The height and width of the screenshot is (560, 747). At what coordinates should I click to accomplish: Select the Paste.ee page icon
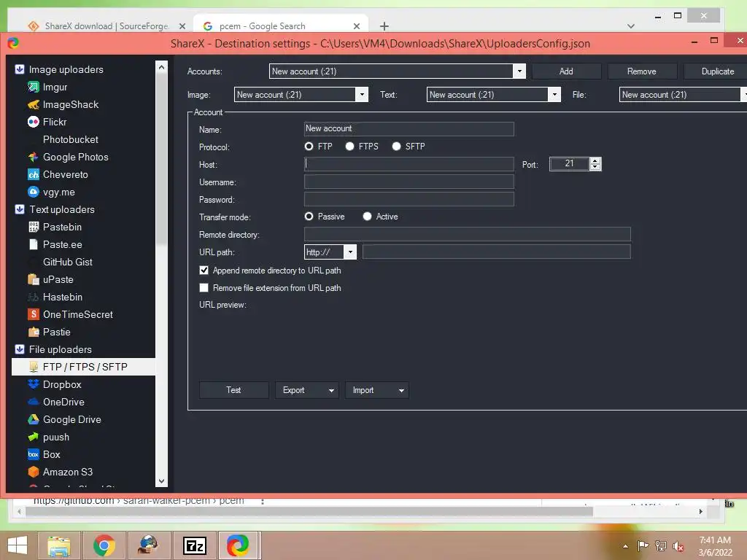pyautogui.click(x=33, y=244)
